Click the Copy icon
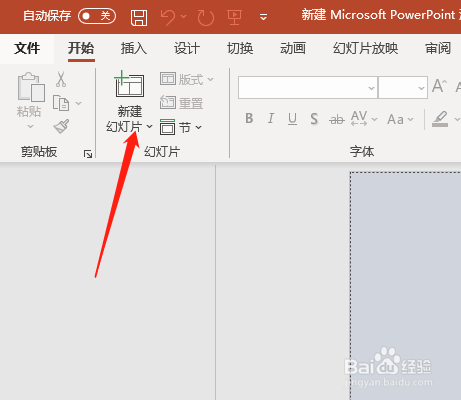The width and height of the screenshot is (461, 400). [x=61, y=103]
